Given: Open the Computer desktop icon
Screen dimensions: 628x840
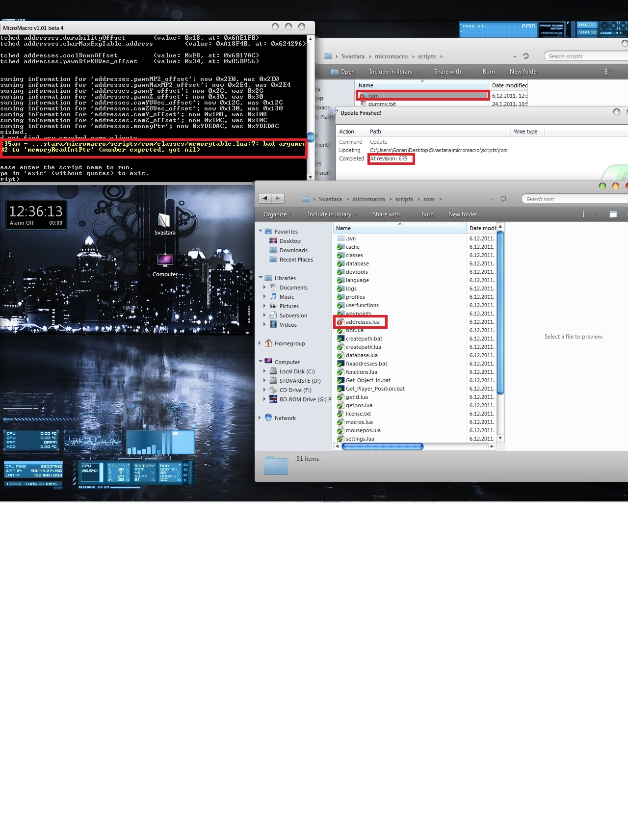Looking at the screenshot, I should pyautogui.click(x=165, y=261).
